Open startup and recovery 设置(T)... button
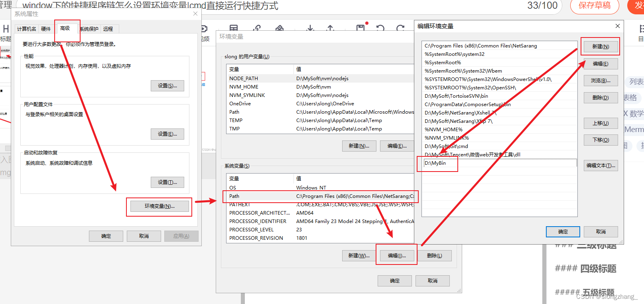This screenshot has width=644, height=304. click(x=167, y=182)
